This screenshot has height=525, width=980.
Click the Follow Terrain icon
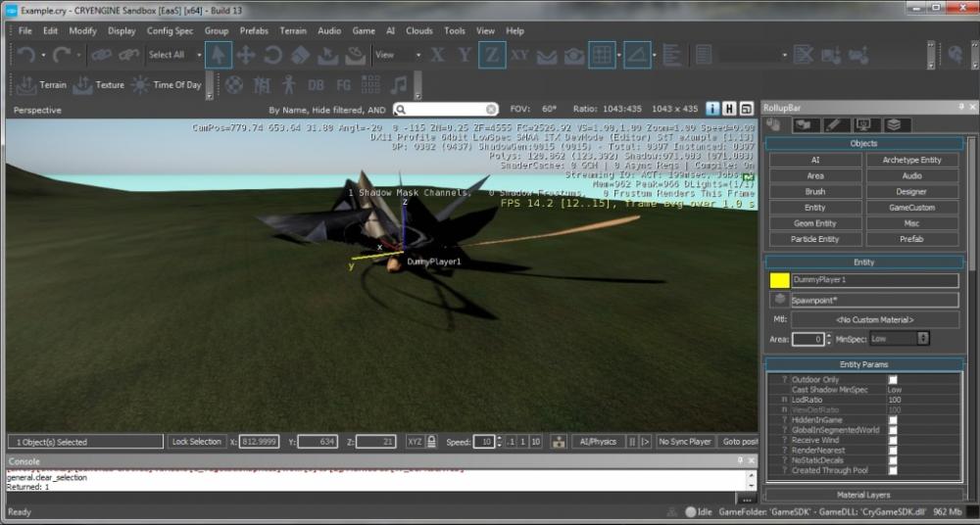pyautogui.click(x=547, y=56)
